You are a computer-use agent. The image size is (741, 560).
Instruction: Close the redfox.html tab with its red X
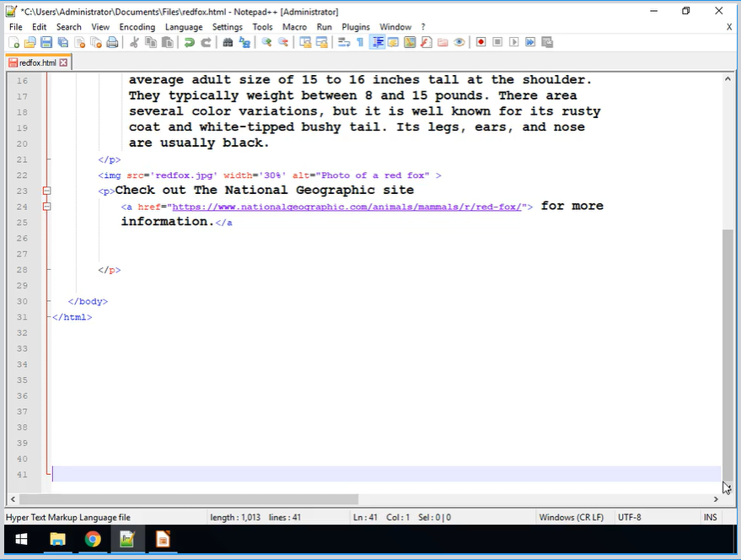click(x=64, y=62)
